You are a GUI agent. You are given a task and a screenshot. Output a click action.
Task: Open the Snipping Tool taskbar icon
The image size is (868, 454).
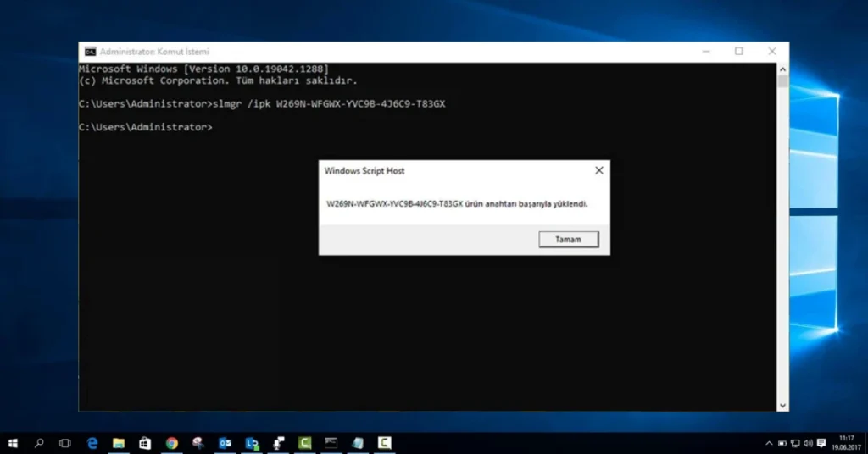pyautogui.click(x=198, y=443)
